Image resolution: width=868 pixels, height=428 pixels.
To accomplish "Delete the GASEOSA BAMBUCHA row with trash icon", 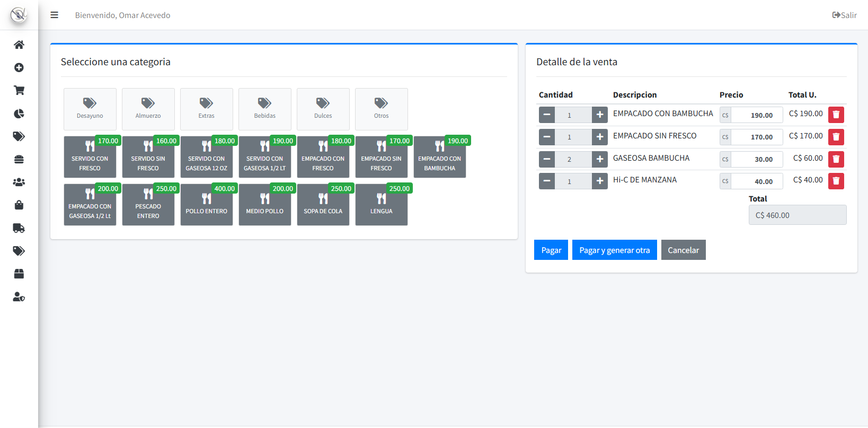I will tap(836, 159).
